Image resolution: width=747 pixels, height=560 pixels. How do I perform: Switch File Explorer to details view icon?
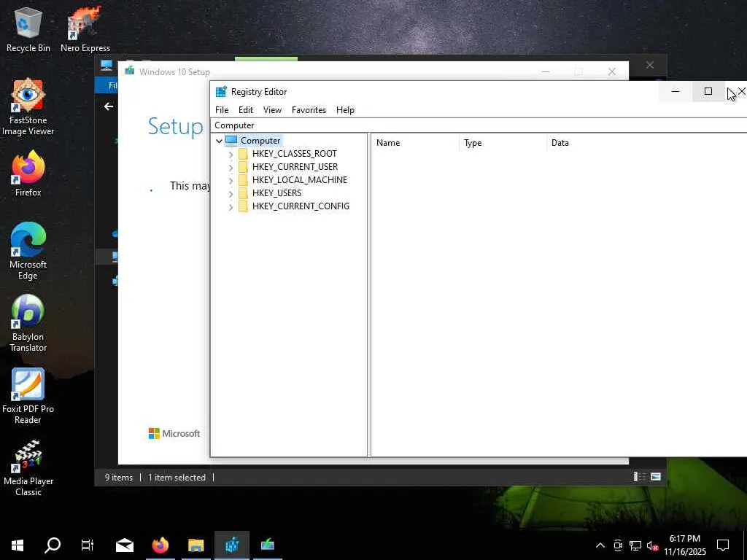639,477
